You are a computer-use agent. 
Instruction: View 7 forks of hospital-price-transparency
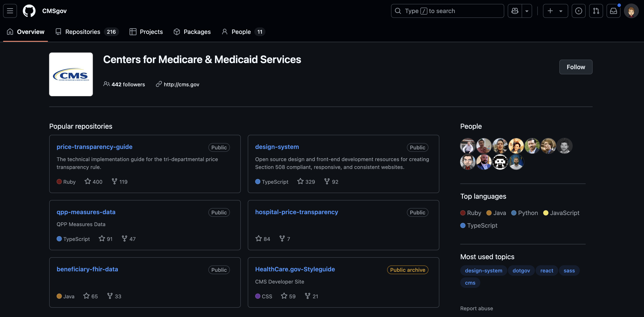click(x=285, y=239)
